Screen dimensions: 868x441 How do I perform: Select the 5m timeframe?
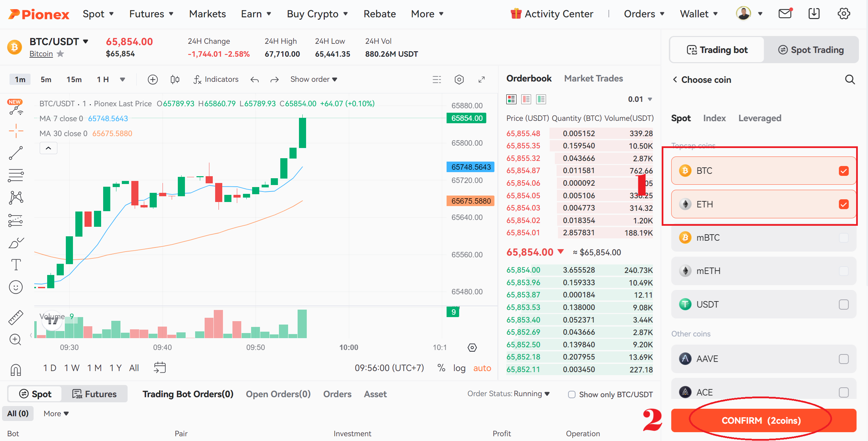46,79
